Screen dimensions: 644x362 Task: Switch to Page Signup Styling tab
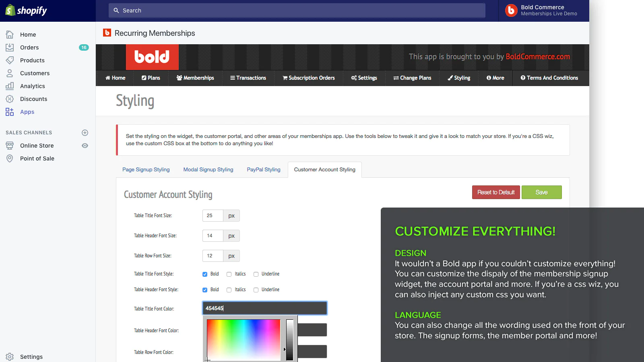(x=146, y=170)
